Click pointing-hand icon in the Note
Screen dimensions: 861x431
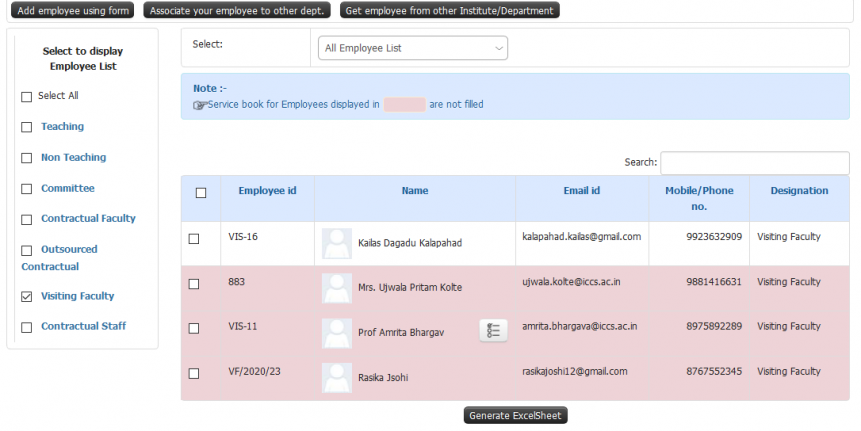(x=200, y=105)
